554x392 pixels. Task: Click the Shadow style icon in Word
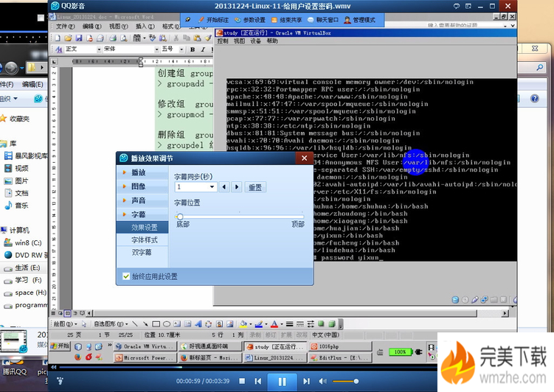pos(321,324)
